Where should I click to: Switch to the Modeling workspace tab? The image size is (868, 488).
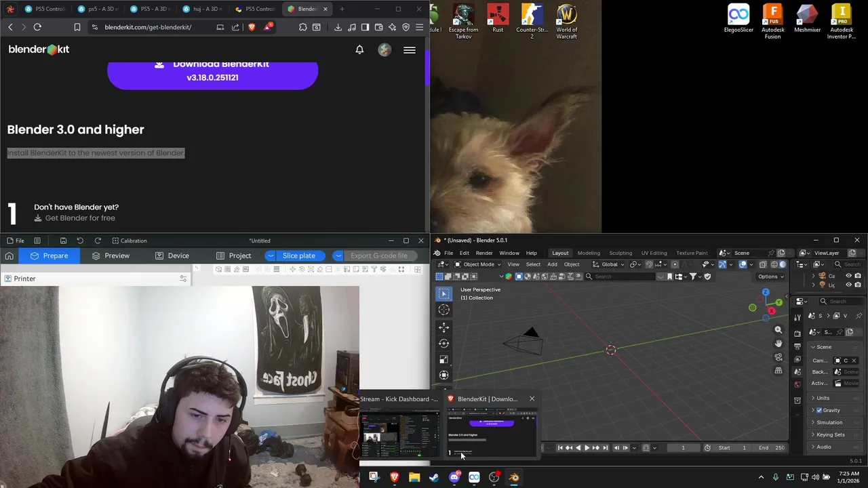point(589,253)
